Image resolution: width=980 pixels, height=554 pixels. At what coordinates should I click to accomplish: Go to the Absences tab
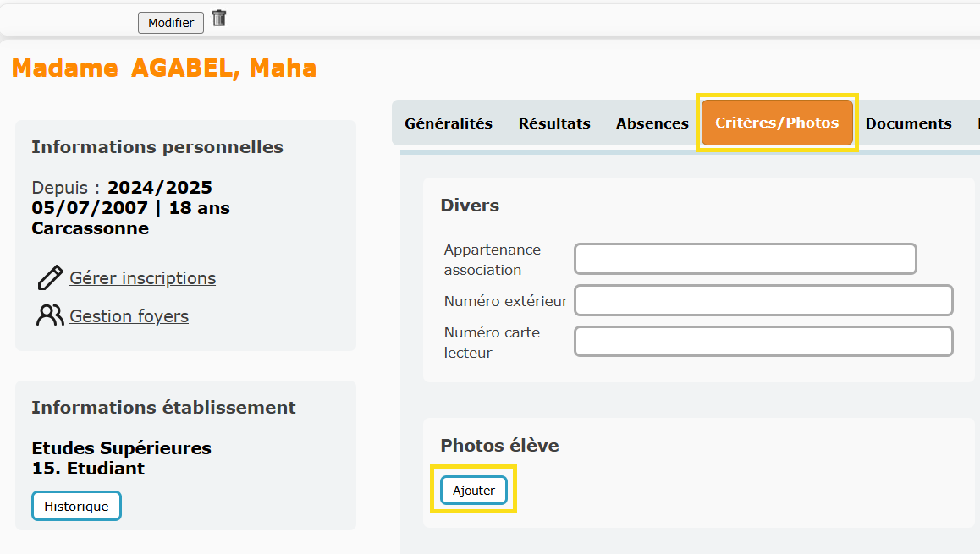click(652, 123)
